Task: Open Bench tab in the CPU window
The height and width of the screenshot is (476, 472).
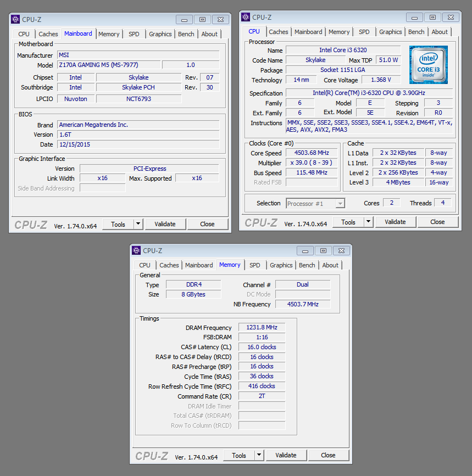Action: pos(416,32)
